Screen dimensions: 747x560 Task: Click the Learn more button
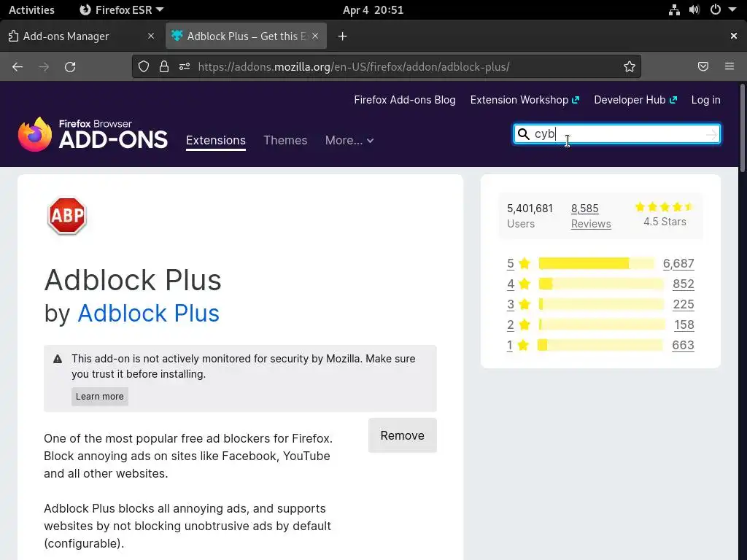99,397
